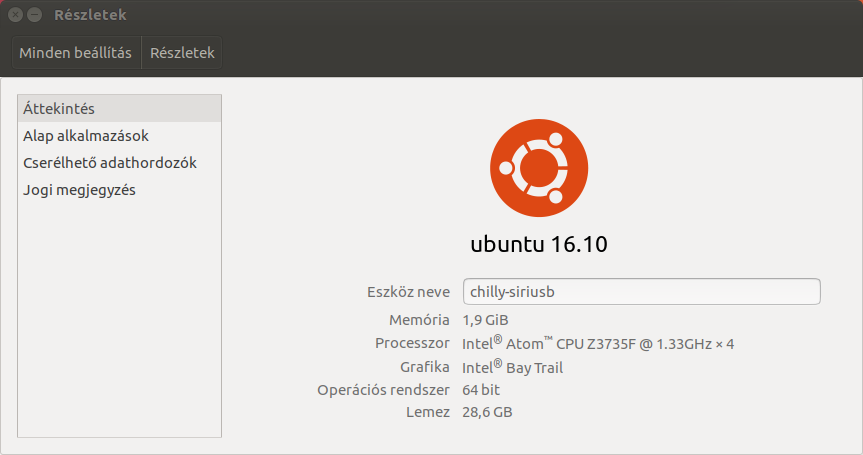Click the ubuntu 16.10 version text
This screenshot has width=863, height=455.
(x=539, y=244)
